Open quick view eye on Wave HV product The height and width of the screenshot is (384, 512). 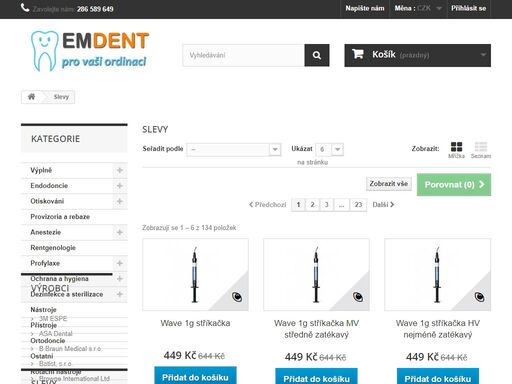tap(479, 296)
